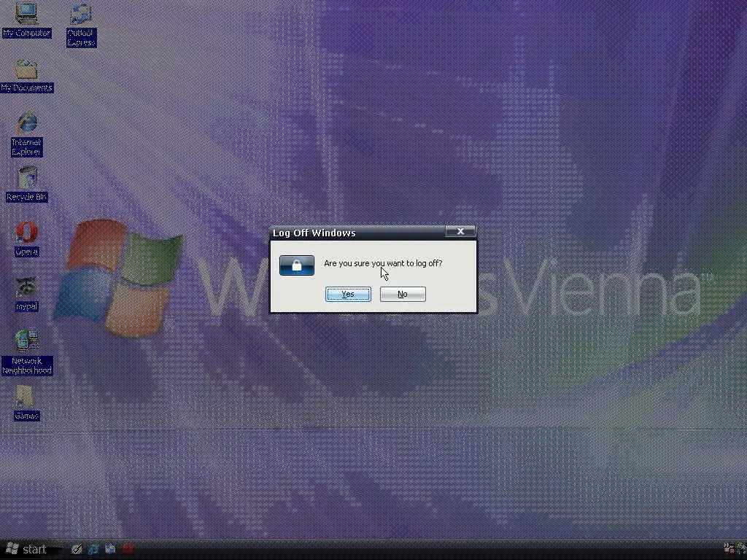Select the My Computer desktop icon

(26, 20)
